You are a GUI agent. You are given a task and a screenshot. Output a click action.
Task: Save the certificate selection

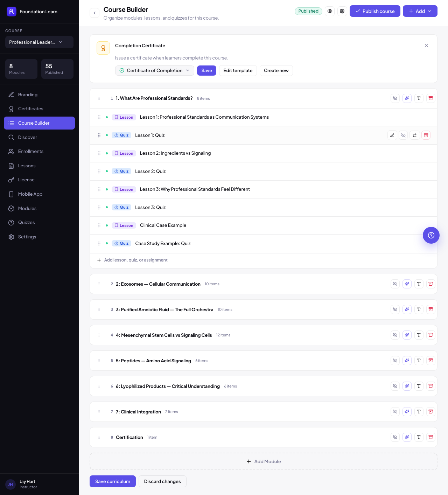click(206, 70)
